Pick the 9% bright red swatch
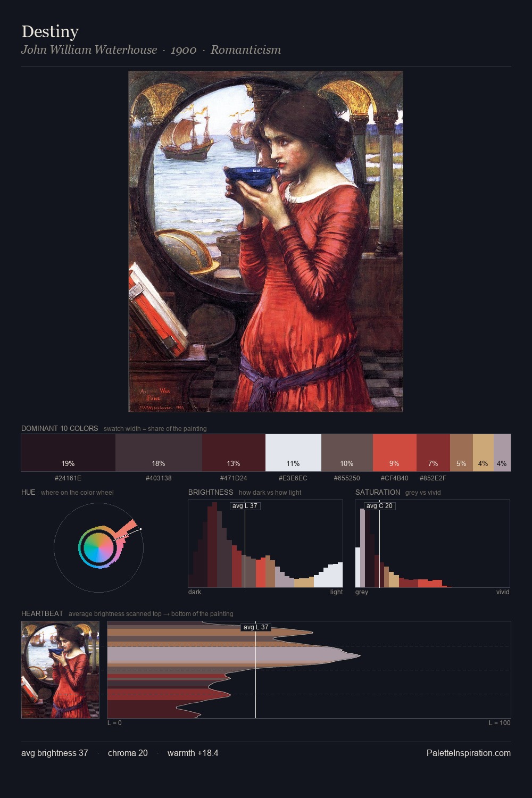 click(394, 453)
